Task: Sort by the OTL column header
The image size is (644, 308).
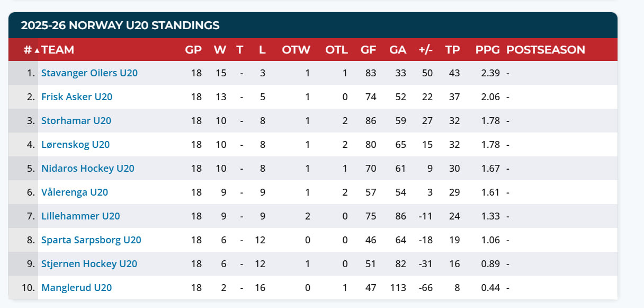Action: point(336,50)
